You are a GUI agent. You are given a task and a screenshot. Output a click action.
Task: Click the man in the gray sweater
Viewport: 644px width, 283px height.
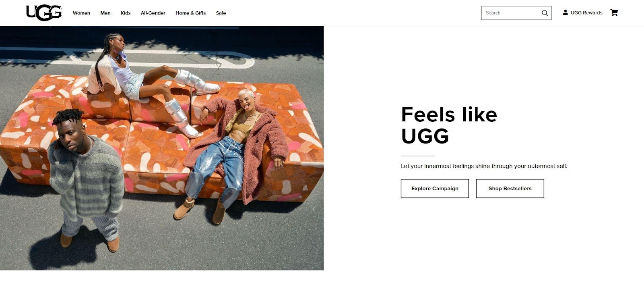click(86, 180)
